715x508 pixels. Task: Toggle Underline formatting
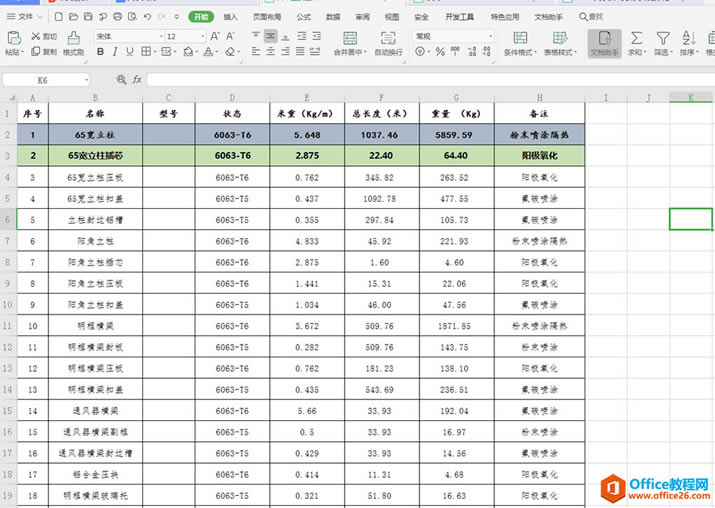pyautogui.click(x=130, y=52)
